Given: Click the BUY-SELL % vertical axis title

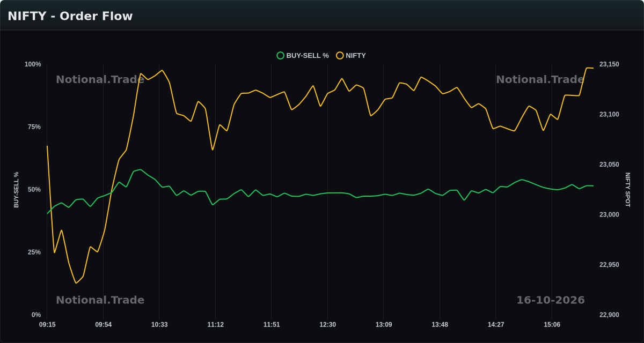Looking at the screenshot, I should [16, 190].
